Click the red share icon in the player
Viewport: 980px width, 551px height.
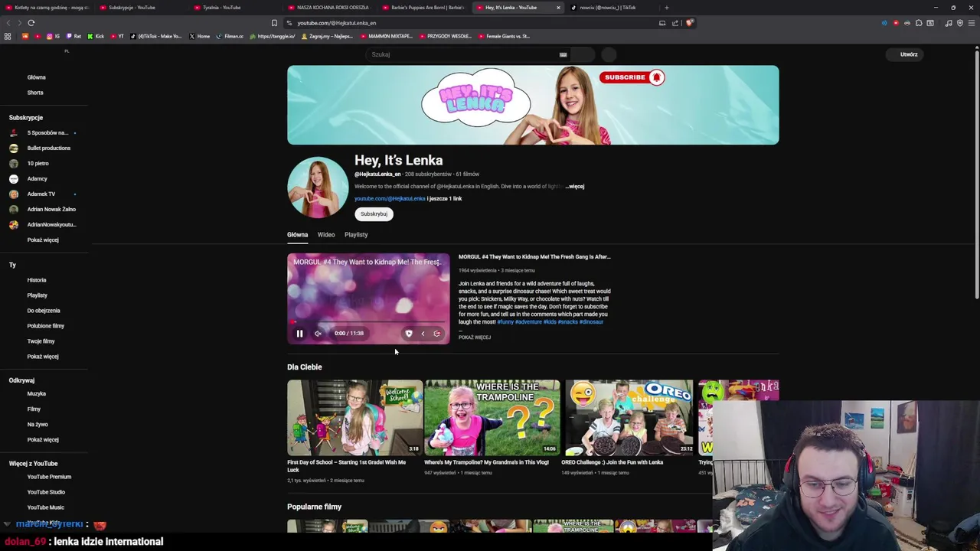click(437, 334)
